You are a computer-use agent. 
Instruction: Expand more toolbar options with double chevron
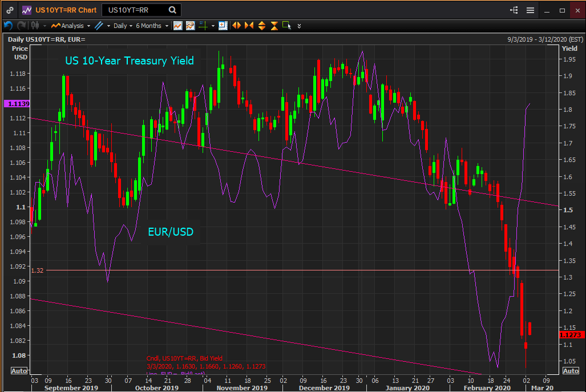pos(300,26)
